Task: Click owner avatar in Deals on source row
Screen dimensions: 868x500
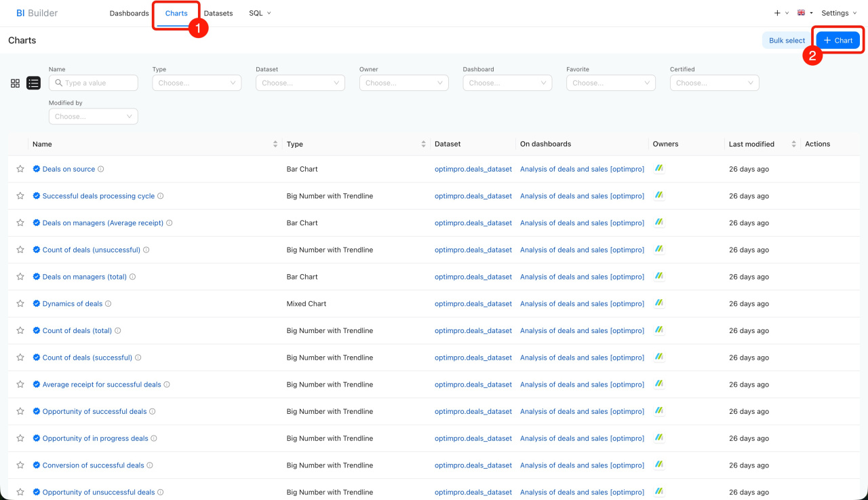Action: click(658, 169)
